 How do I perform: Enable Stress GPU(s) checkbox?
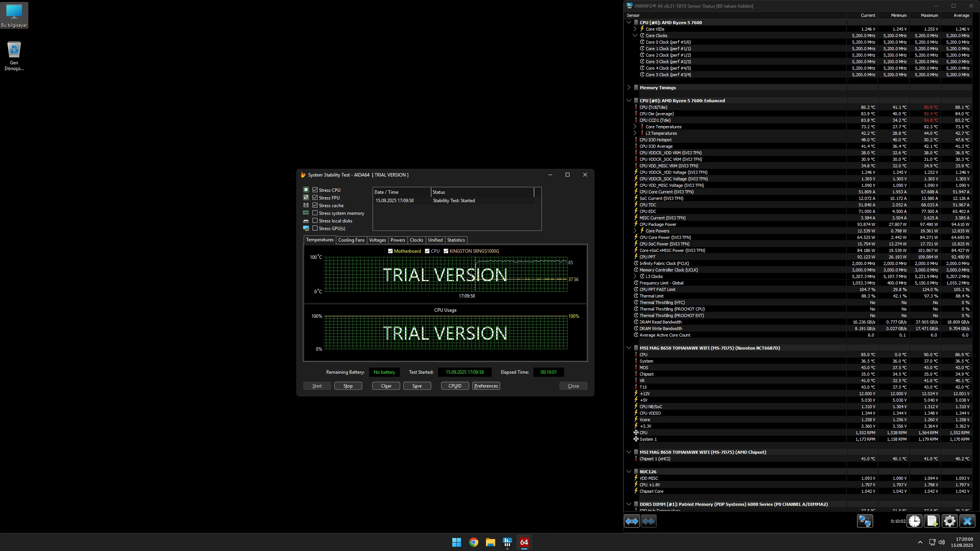[315, 228]
